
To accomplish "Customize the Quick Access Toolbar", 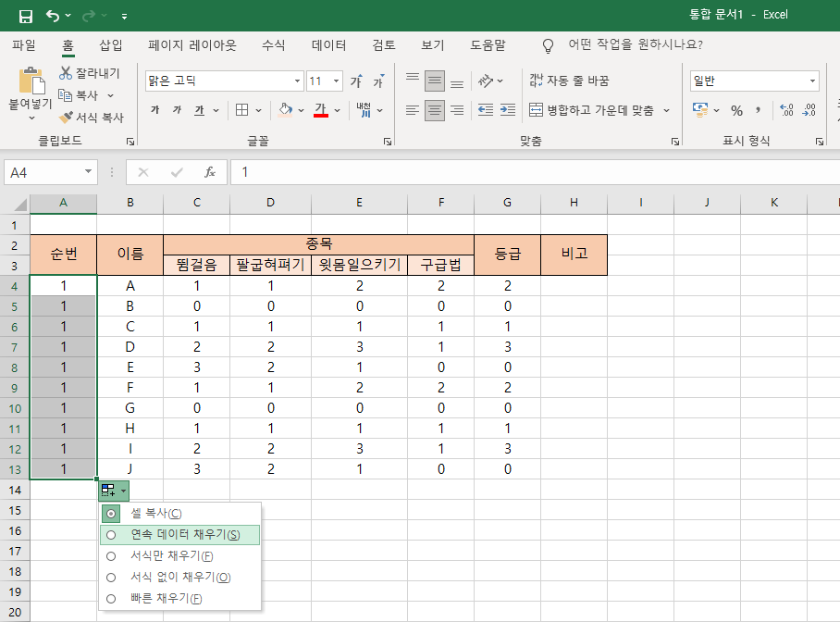I will pyautogui.click(x=124, y=17).
